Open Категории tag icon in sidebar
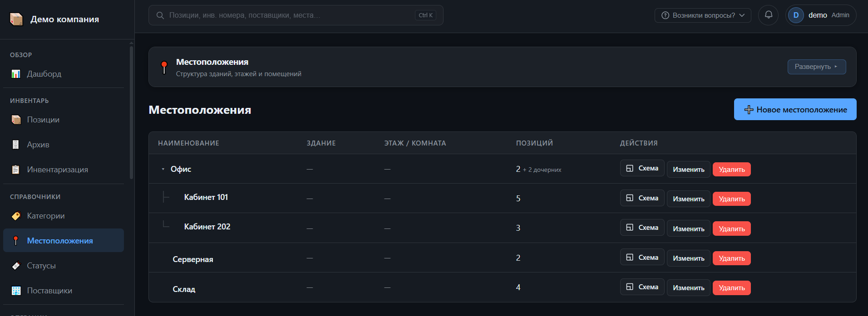The image size is (868, 316). click(16, 216)
